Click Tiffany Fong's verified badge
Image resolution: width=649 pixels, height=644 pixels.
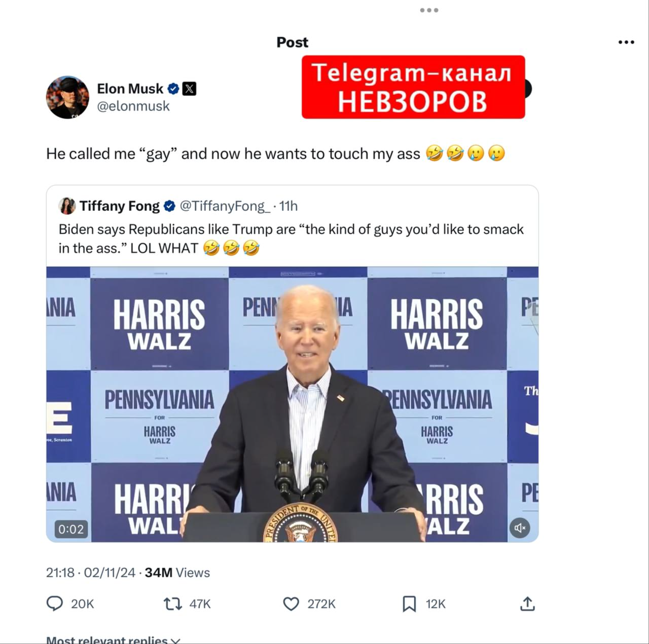[169, 206]
